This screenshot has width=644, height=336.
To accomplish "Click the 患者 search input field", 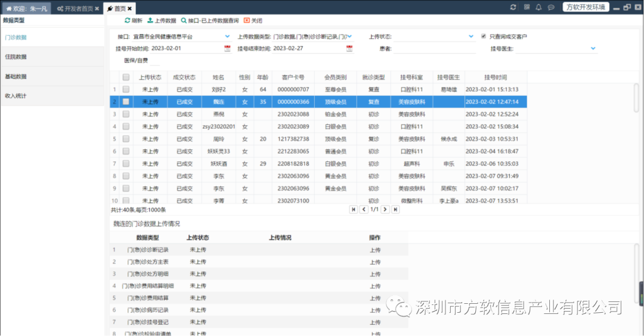I will tap(434, 49).
